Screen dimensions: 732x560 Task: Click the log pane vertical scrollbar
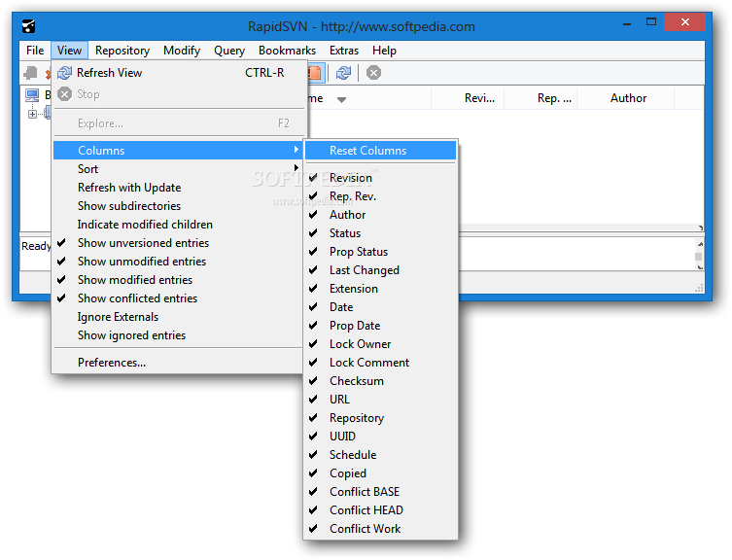coord(699,256)
